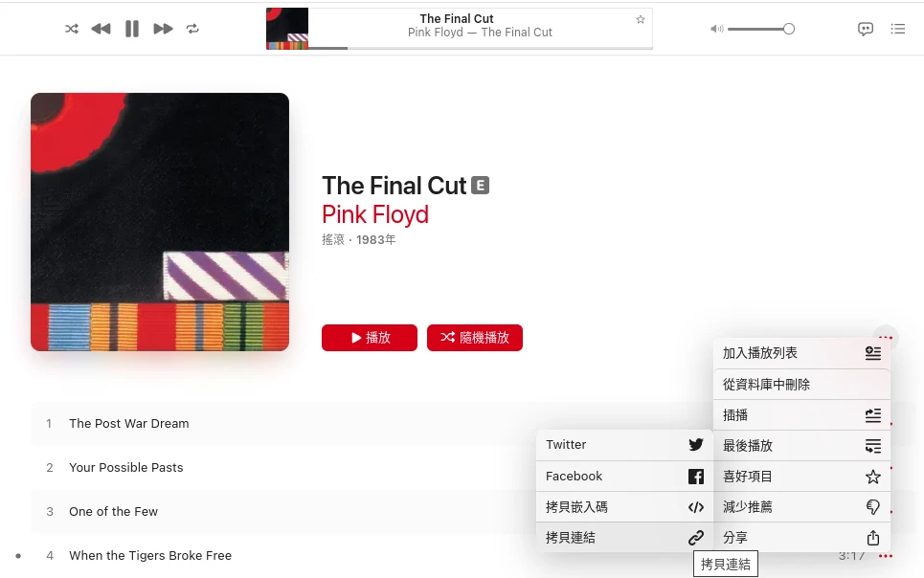Image resolution: width=924 pixels, height=578 pixels.
Task: Adjust the volume slider
Action: (761, 29)
